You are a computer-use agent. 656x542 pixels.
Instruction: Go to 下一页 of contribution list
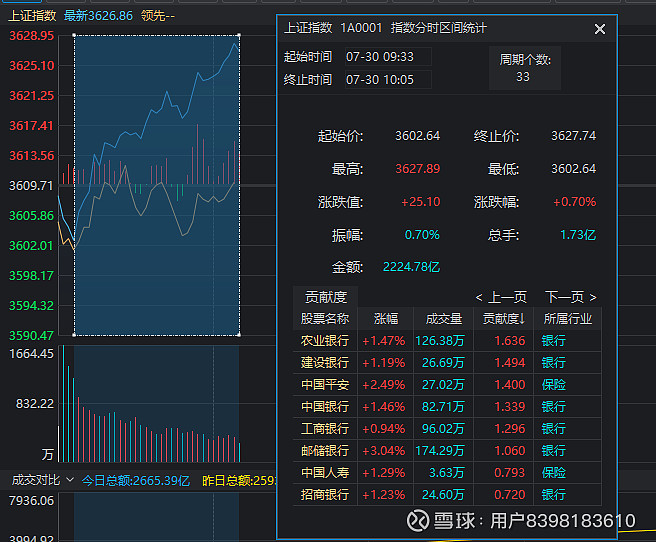[x=571, y=297]
